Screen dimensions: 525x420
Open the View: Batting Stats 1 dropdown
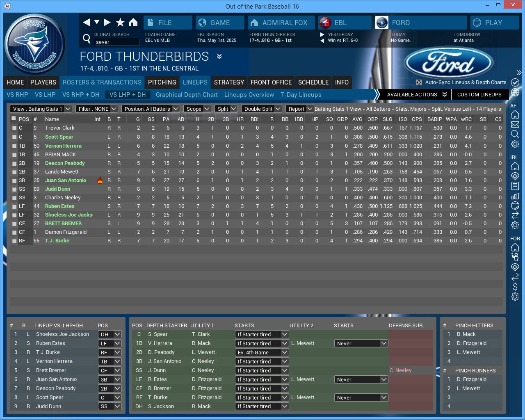tap(41, 109)
